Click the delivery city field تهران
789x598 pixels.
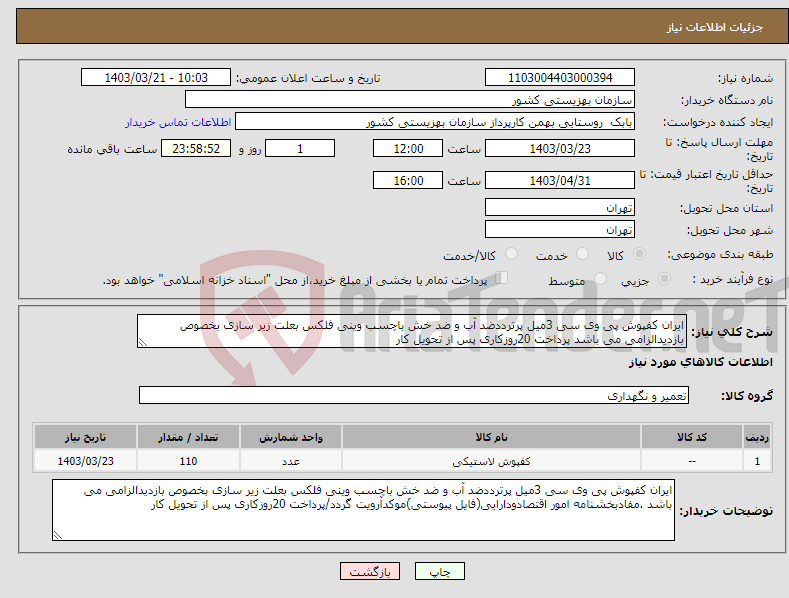[x=560, y=230]
